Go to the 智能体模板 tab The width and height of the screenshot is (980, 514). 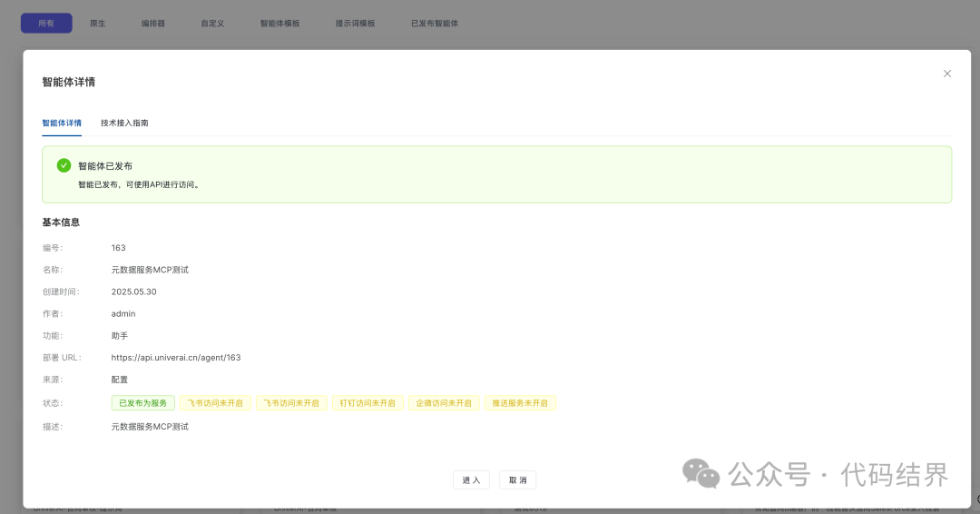click(x=279, y=24)
